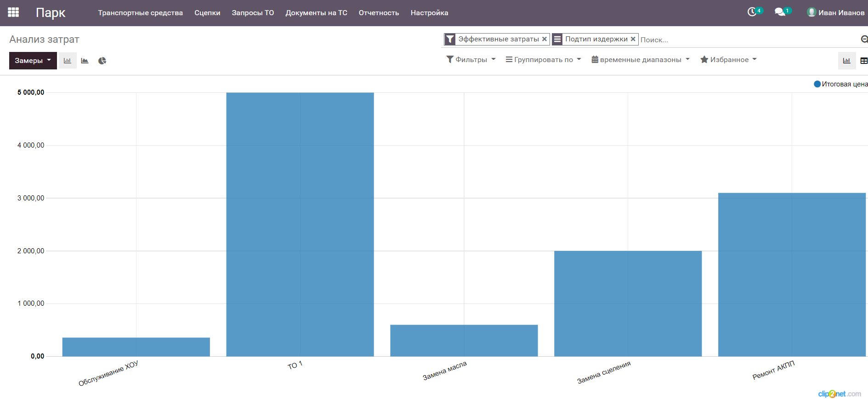
Task: Open Иван Иванов user menu
Action: pyautogui.click(x=836, y=13)
